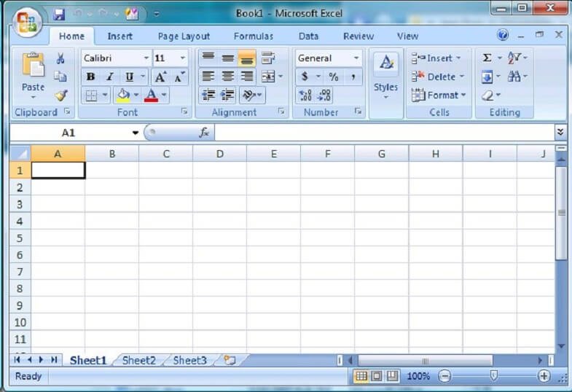Expand the formula bar chevron
The image size is (572, 392).
point(560,132)
